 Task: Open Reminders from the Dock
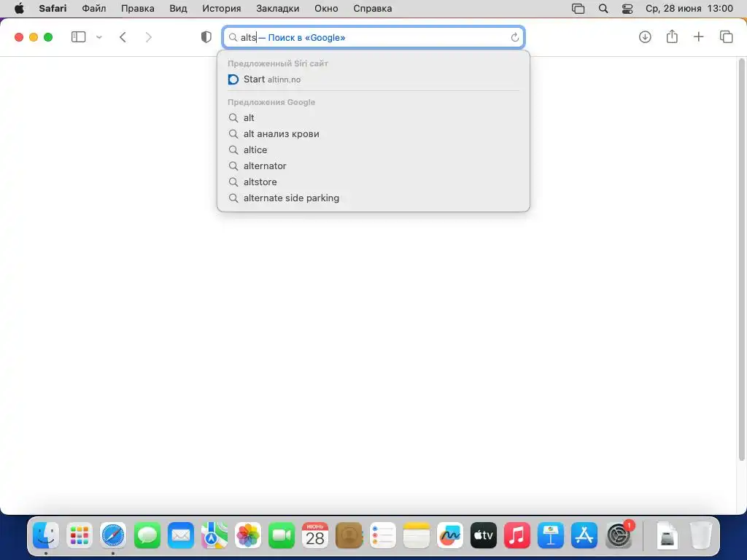382,535
